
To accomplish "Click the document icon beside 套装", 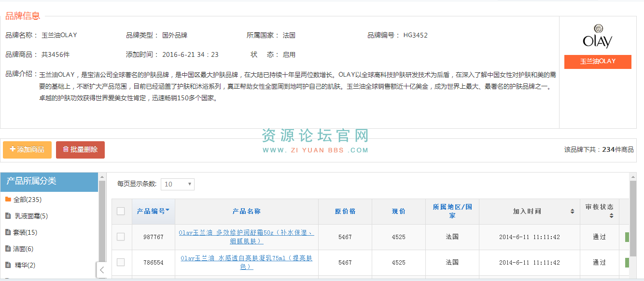I will (8, 232).
